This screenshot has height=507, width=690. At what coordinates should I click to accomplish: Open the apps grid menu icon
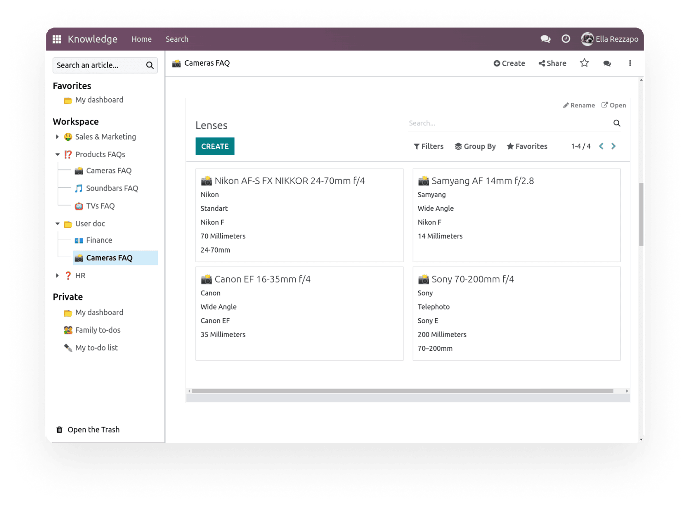tap(57, 39)
